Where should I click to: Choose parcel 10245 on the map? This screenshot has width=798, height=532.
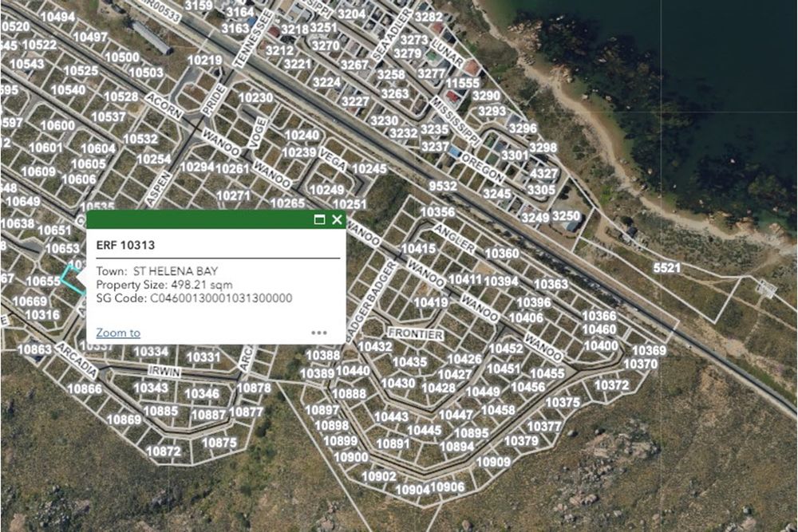coord(369,169)
